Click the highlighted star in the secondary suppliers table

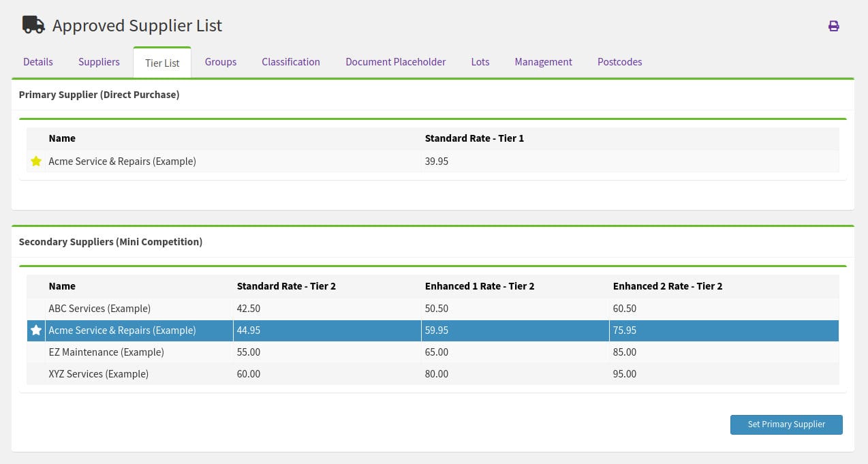(x=35, y=330)
